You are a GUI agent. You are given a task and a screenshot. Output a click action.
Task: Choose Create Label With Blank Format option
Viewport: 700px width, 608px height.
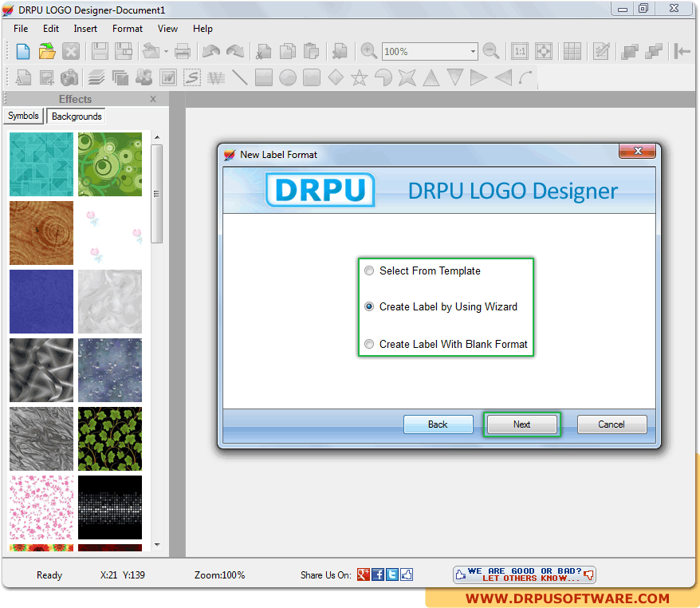(x=446, y=344)
